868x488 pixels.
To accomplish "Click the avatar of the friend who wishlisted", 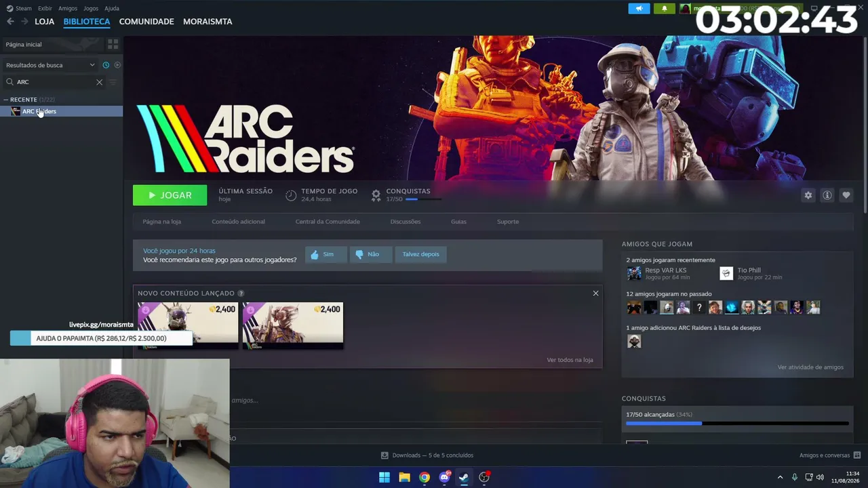I will click(x=634, y=342).
